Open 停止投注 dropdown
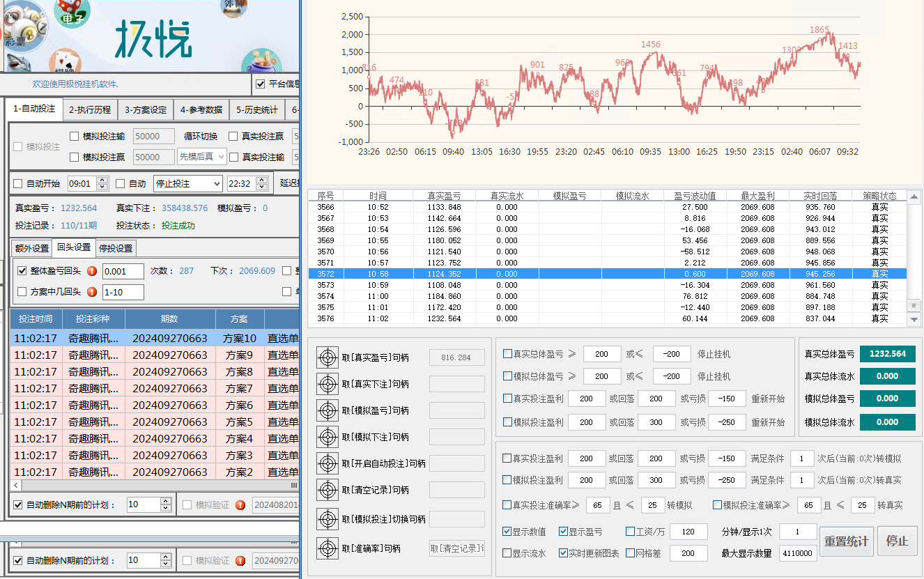 [x=187, y=183]
